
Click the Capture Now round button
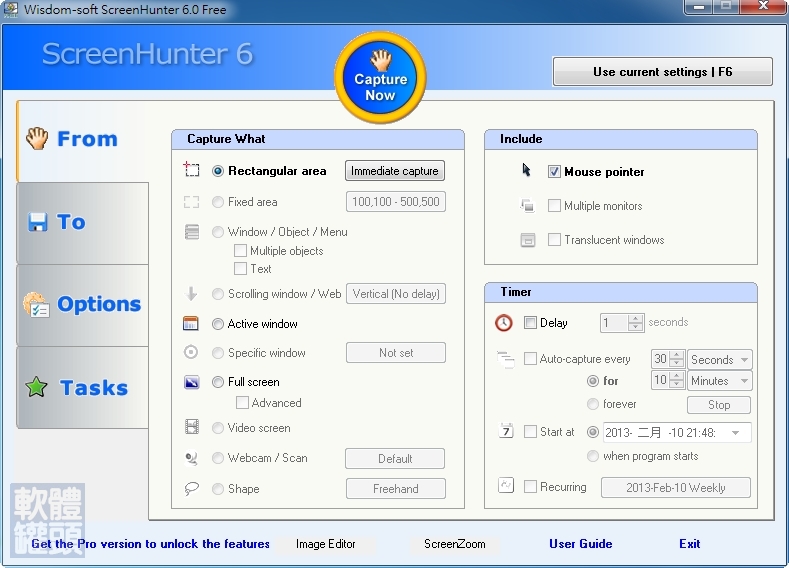tap(380, 78)
